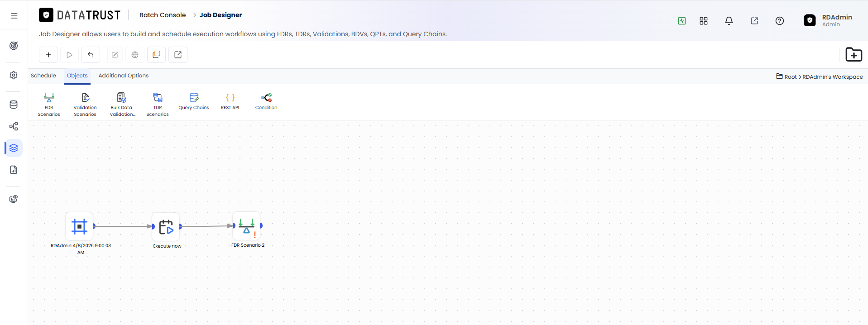Viewport: 868px width, 325px height.
Task: Open the report document sidebar icon
Action: pyautogui.click(x=14, y=170)
